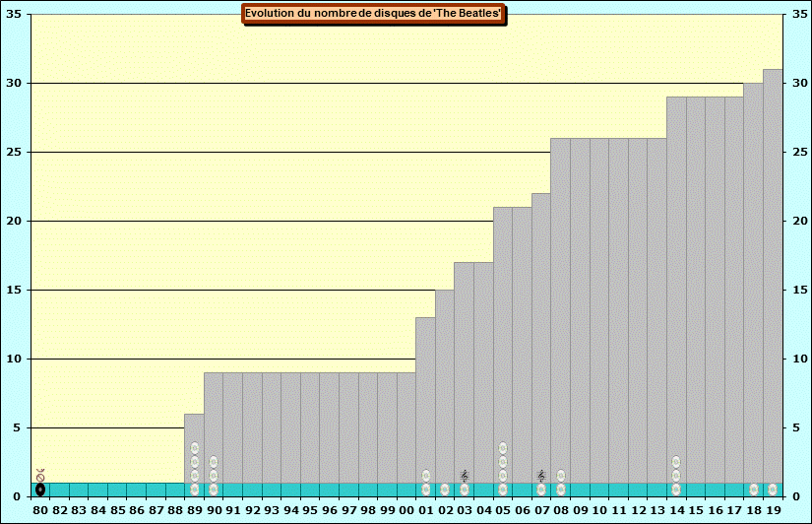Select the teal bar segment for year 84

[97, 490]
